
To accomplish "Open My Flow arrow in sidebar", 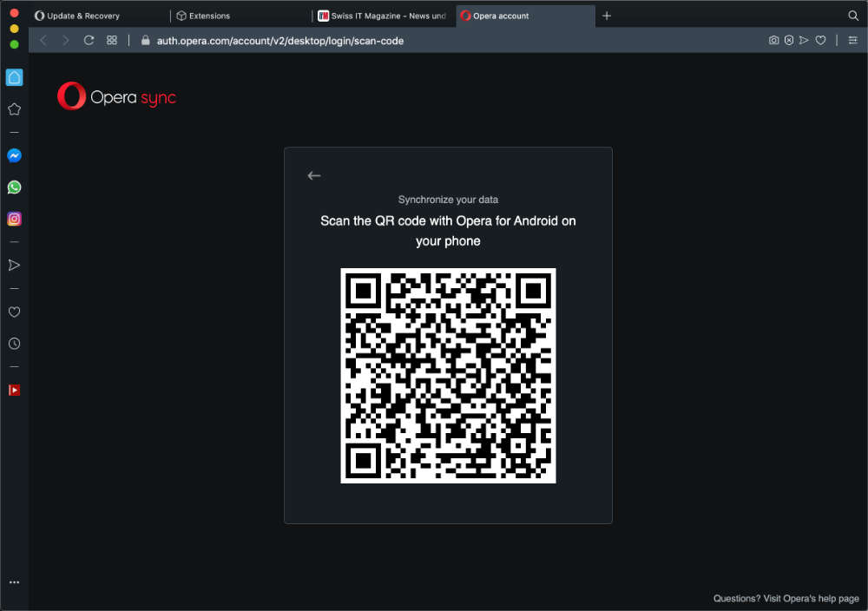I will (15, 265).
